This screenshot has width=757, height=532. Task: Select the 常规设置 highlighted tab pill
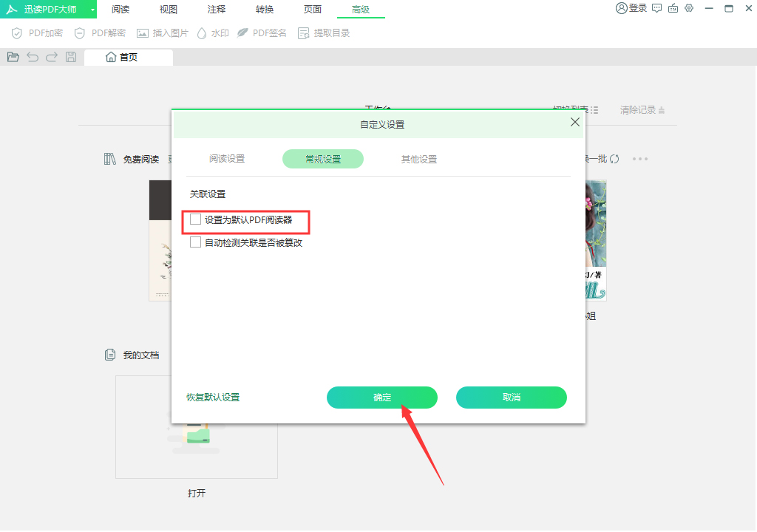point(323,158)
